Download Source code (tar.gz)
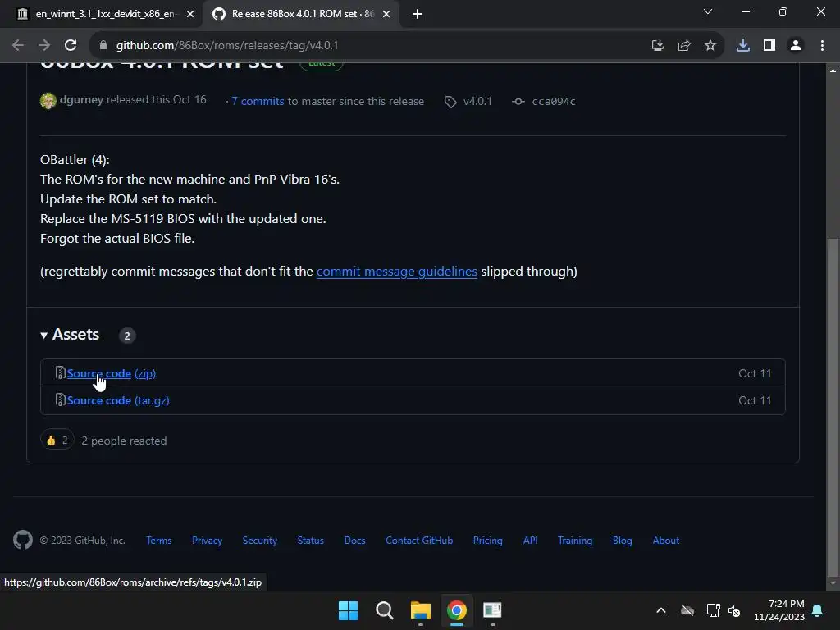Screen dimensions: 840x630 pos(118,400)
